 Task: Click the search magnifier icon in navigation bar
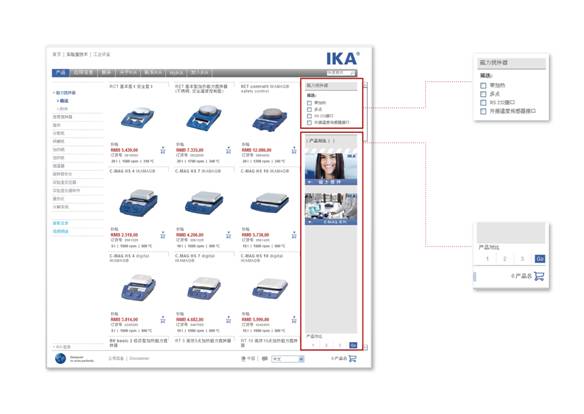point(353,73)
